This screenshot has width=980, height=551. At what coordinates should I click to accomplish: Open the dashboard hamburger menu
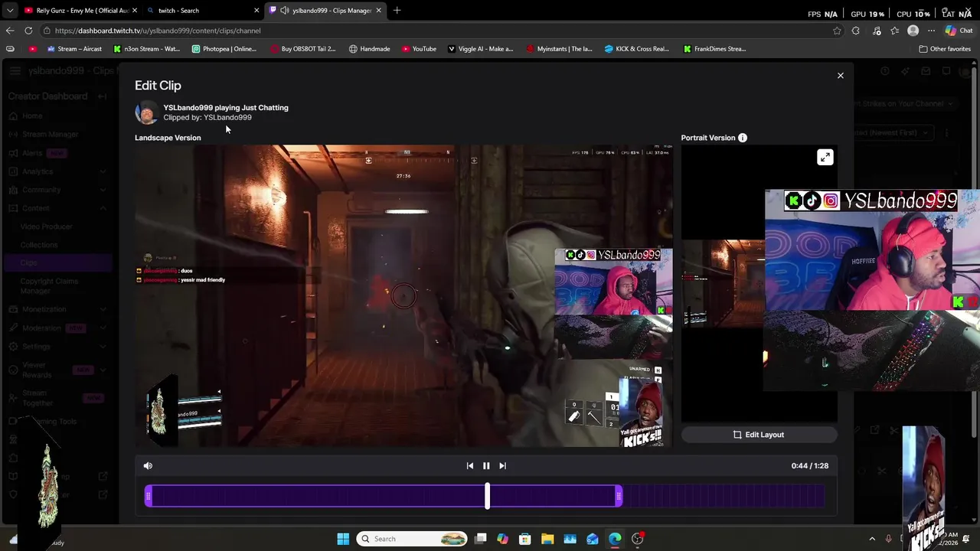tap(15, 71)
